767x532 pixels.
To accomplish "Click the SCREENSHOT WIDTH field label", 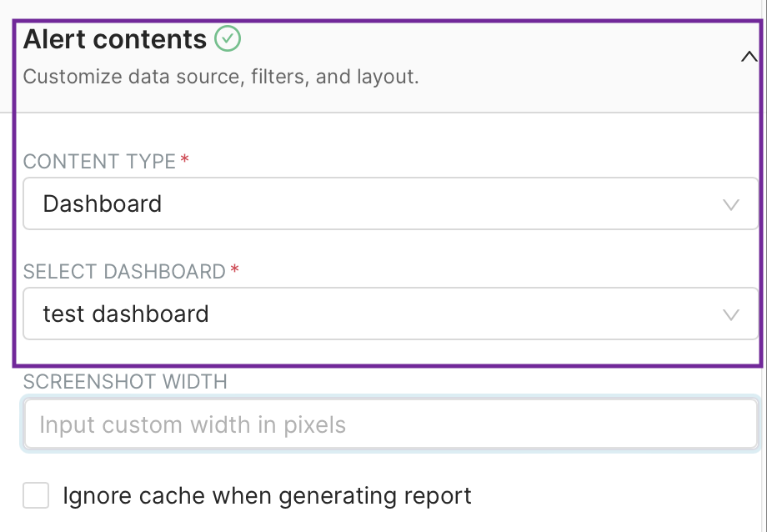I will pos(125,381).
